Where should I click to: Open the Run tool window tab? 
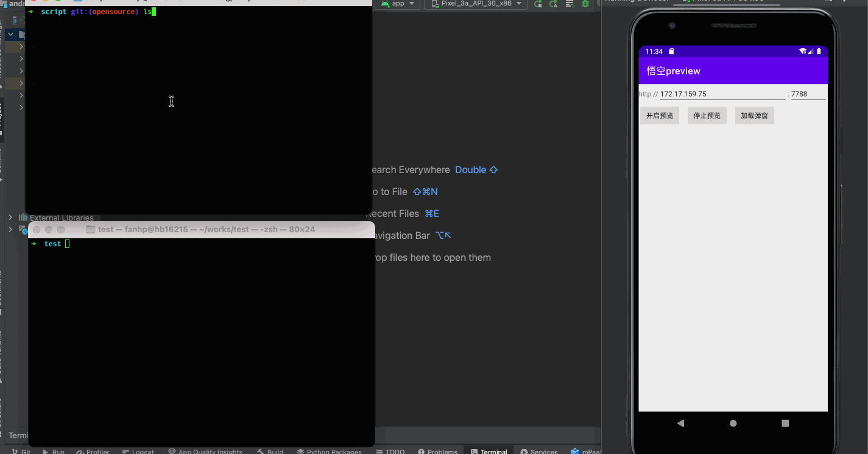pos(54,452)
